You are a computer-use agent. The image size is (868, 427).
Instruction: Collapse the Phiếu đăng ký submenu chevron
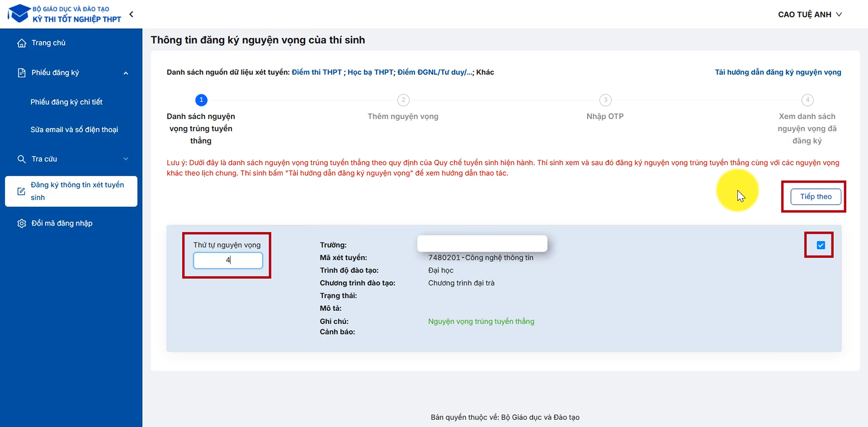point(126,73)
